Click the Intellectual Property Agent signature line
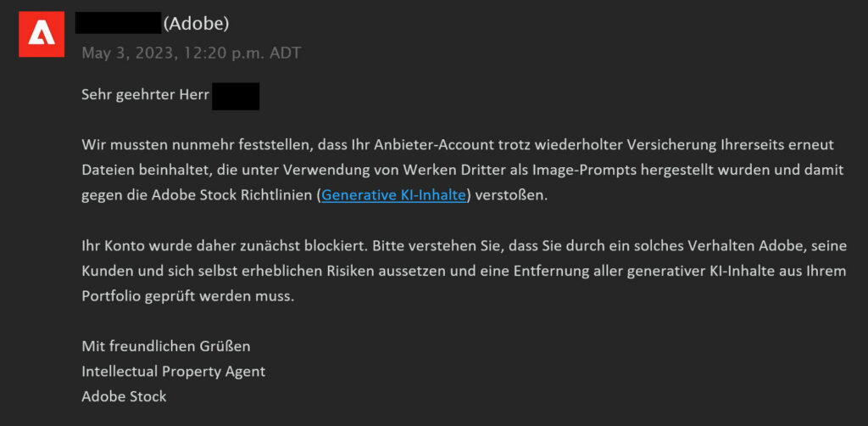The width and height of the screenshot is (868, 426). tap(173, 372)
